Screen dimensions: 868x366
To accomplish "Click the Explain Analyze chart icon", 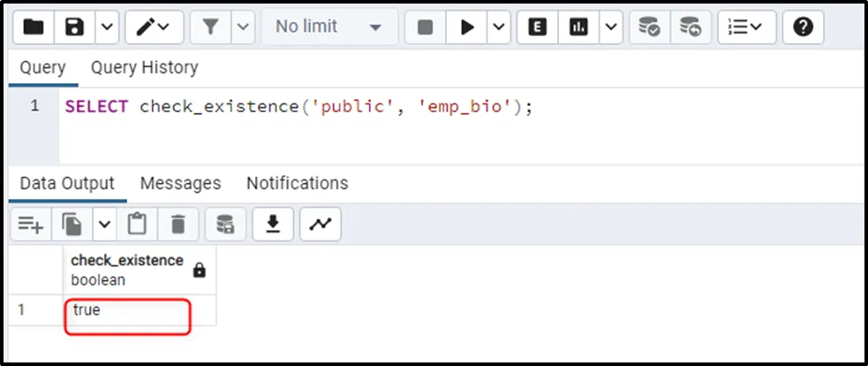I will pyautogui.click(x=578, y=27).
